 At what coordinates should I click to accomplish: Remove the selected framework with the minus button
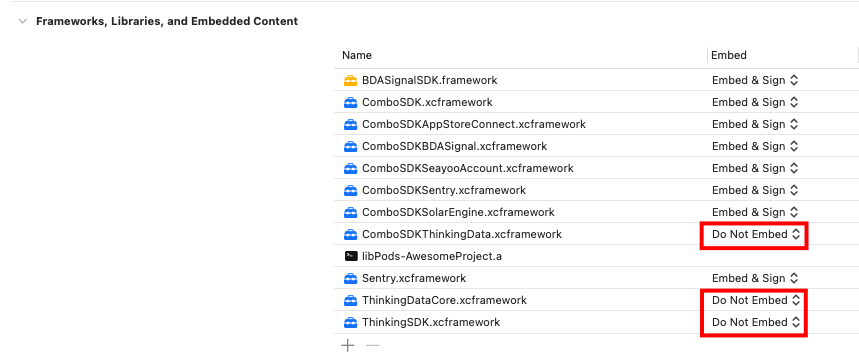coord(373,346)
